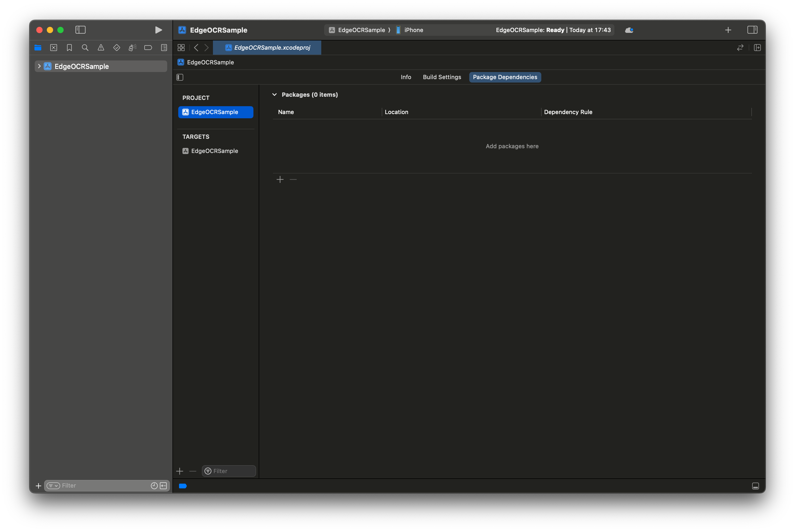Screen dimensions: 795x532
Task: Click the remove target minus button
Action: (193, 471)
